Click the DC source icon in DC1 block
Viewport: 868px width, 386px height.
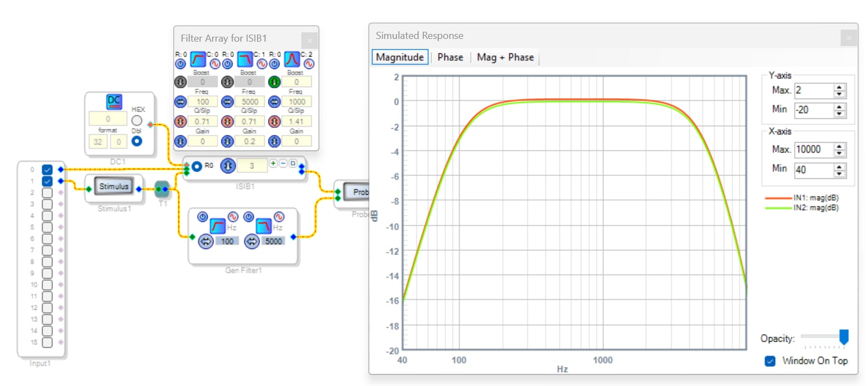pos(114,101)
